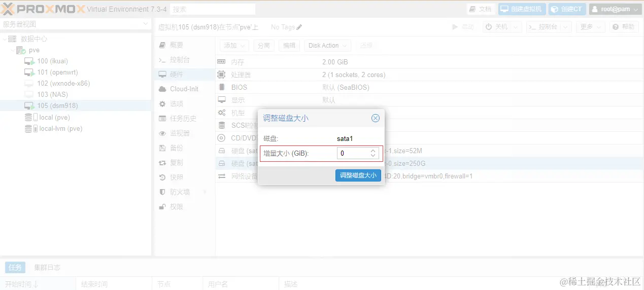Select the pve node

(x=34, y=50)
